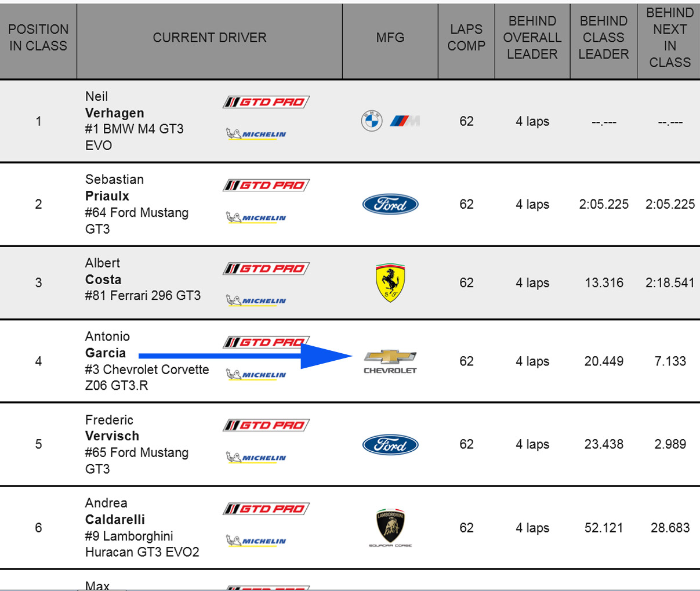Click Michelin logo in Costa row
The width and height of the screenshot is (700, 591).
pyautogui.click(x=256, y=300)
